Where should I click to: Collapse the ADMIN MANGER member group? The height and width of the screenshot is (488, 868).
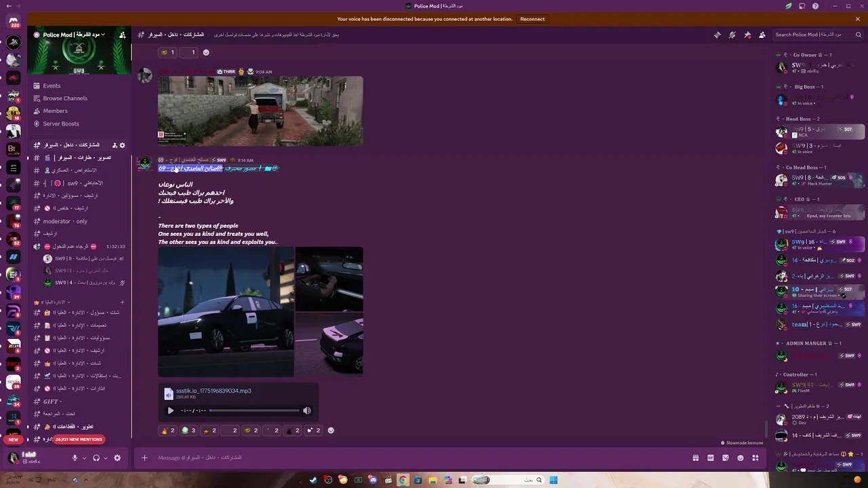808,343
